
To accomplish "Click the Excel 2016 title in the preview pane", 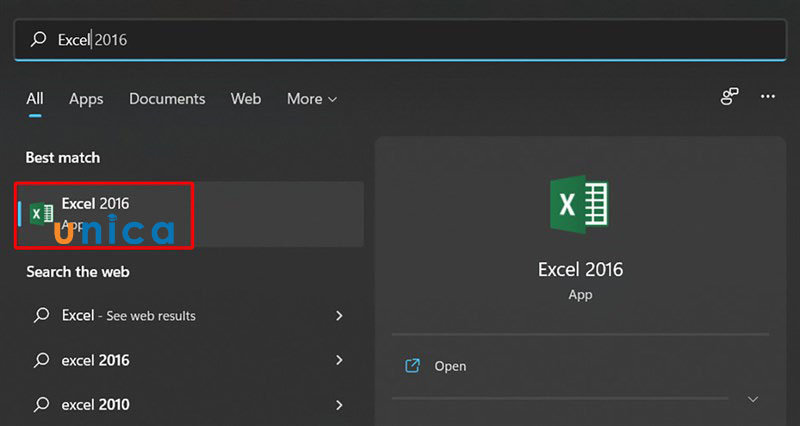I will click(x=580, y=269).
